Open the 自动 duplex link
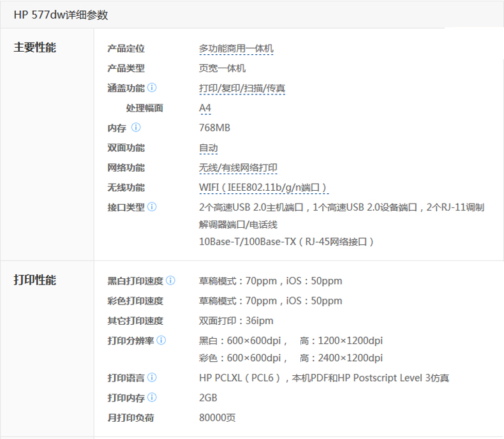The height and width of the screenshot is (439, 504). click(x=208, y=148)
